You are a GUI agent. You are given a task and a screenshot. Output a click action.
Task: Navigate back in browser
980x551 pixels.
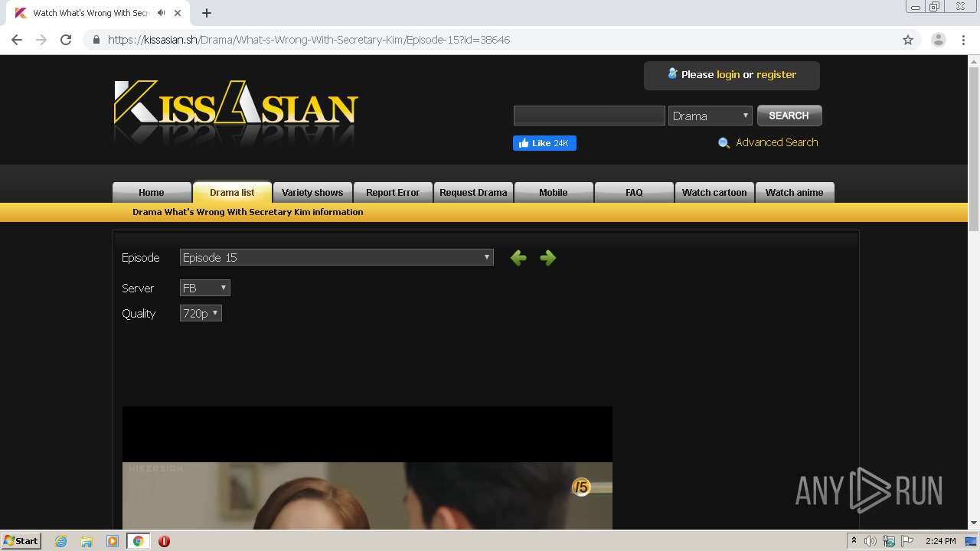click(17, 40)
